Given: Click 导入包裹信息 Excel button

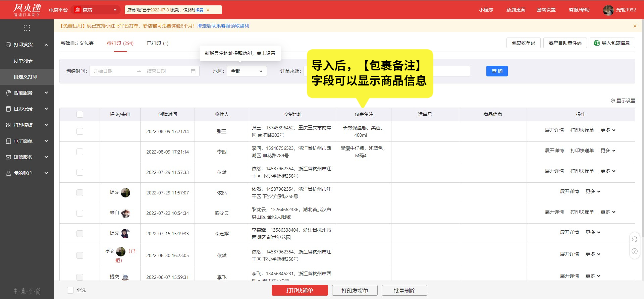Looking at the screenshot, I should click(x=612, y=43).
